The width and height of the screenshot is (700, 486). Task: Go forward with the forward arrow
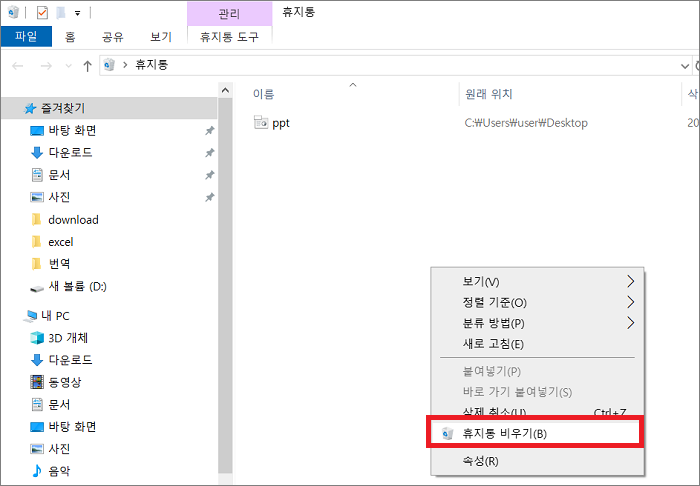click(x=46, y=66)
